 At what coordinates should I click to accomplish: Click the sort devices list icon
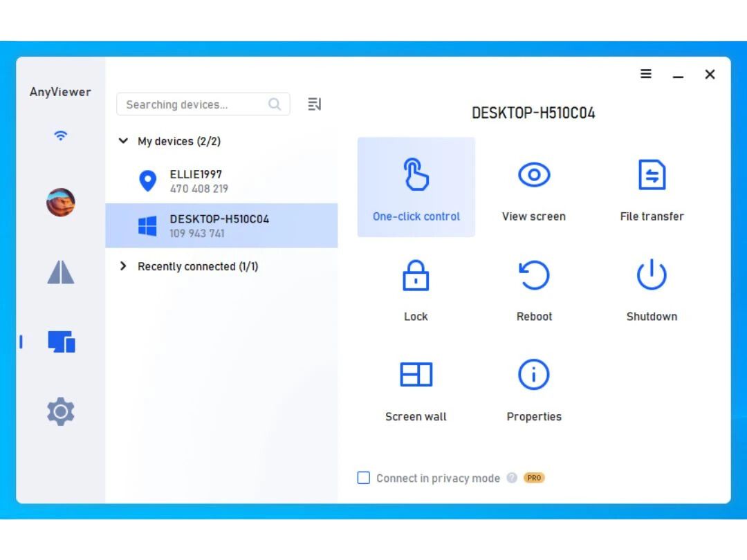tap(315, 104)
